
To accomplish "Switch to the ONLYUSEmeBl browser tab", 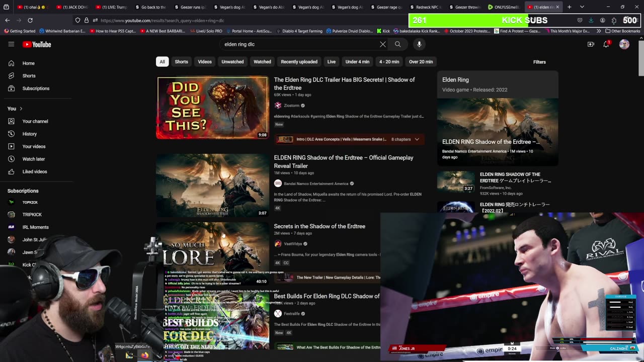I will coord(504,7).
